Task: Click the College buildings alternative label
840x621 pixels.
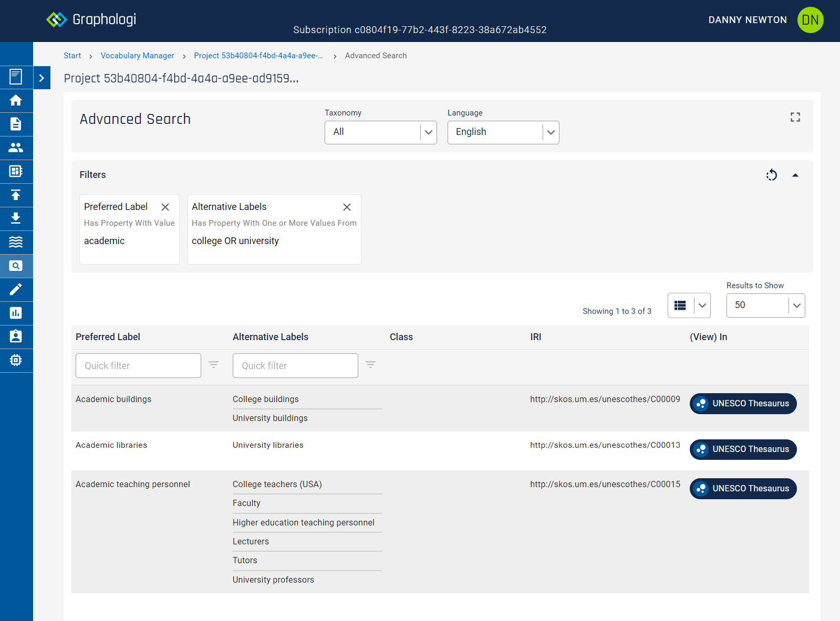Action: pos(266,399)
